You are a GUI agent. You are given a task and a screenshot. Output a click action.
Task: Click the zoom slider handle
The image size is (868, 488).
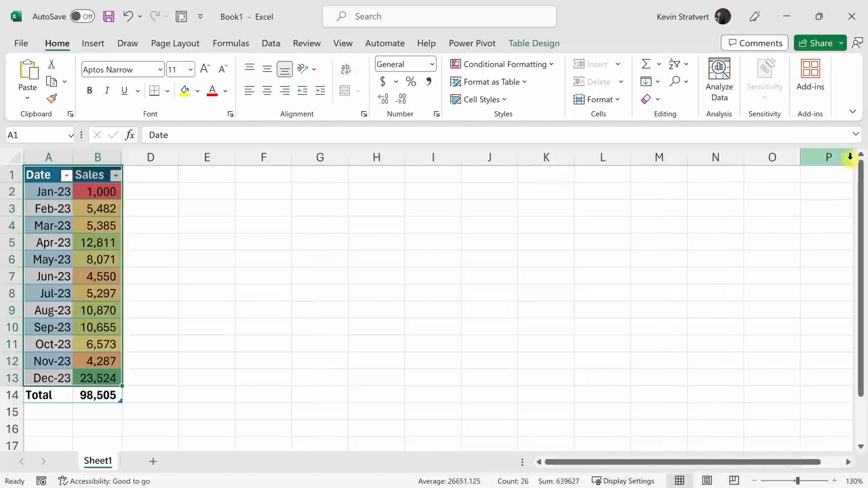coord(797,481)
